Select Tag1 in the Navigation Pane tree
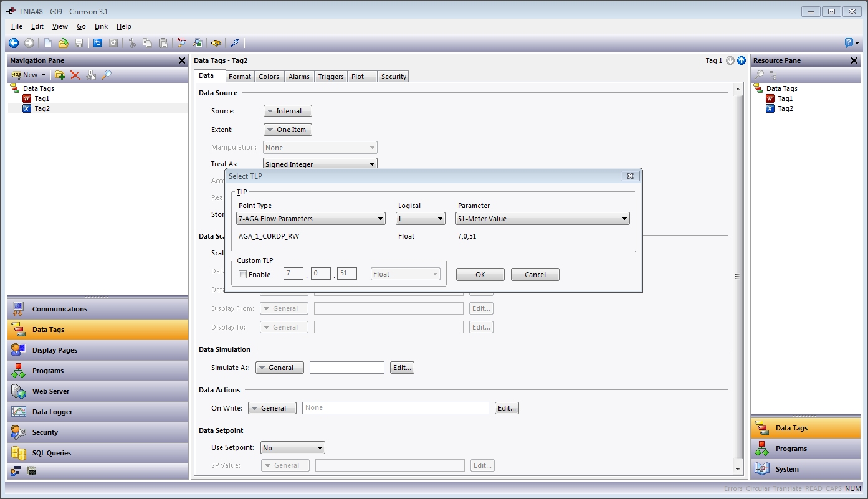This screenshot has height=499, width=868. (42, 98)
